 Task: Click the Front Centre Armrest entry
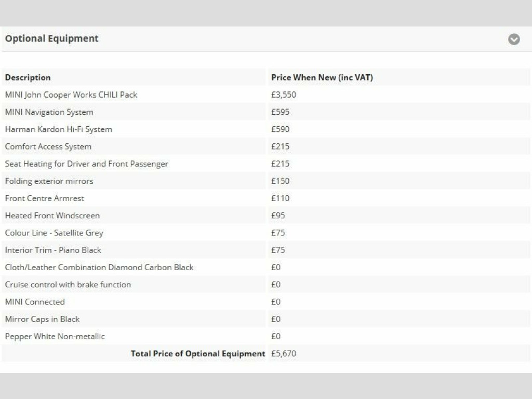pyautogui.click(x=45, y=198)
